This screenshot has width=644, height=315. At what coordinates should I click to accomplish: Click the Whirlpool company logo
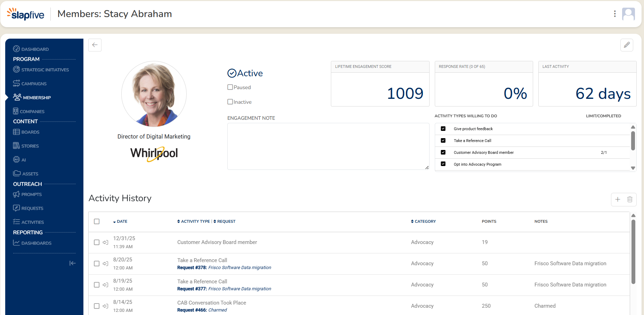click(x=154, y=153)
